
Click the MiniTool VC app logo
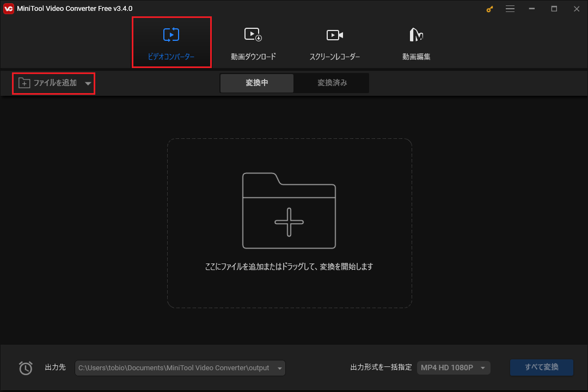(x=8, y=9)
